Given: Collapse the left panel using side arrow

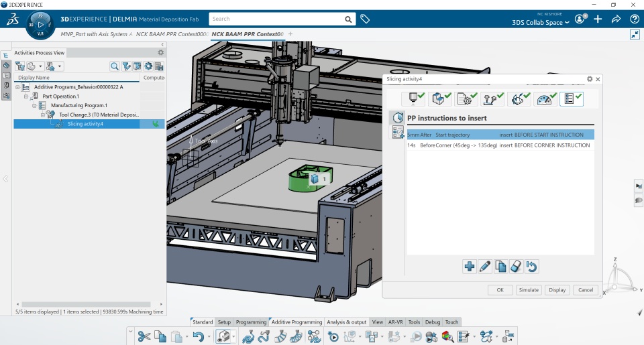Looking at the screenshot, I should [x=5, y=179].
